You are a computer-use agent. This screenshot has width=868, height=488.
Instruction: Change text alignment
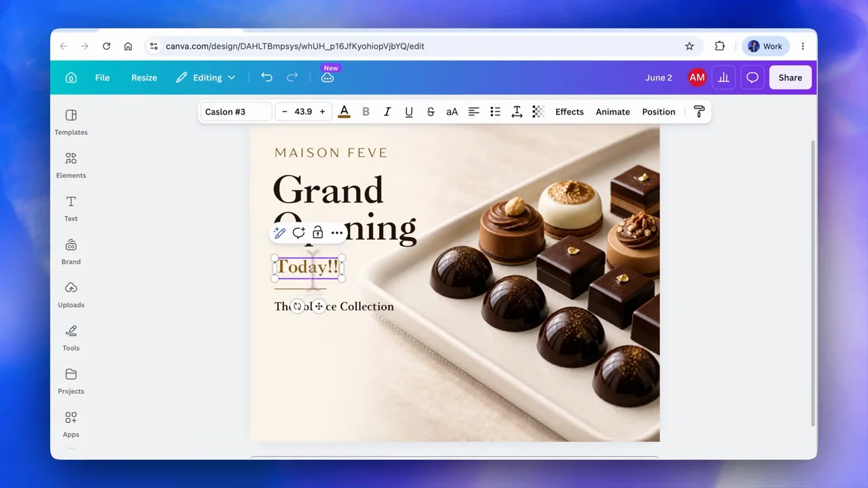pos(473,112)
